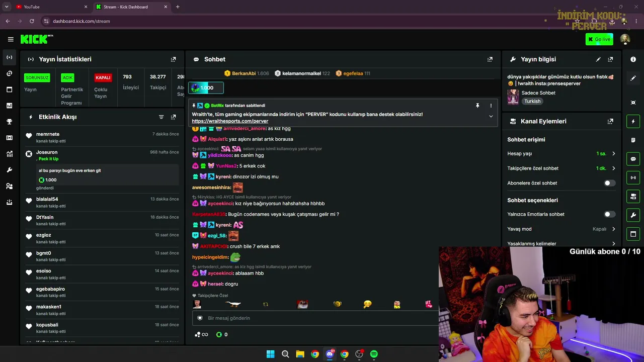644x362 pixels.
Task: Open the tab search dropdown in Chrome
Action: (x=7, y=7)
